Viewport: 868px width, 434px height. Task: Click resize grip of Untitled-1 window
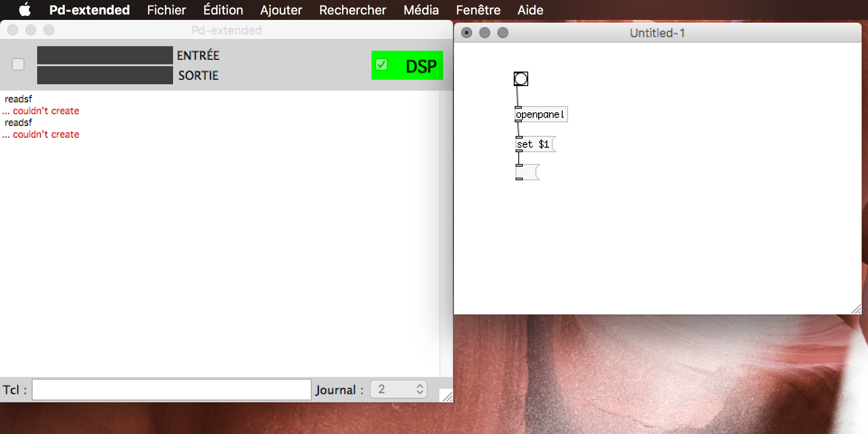click(856, 309)
